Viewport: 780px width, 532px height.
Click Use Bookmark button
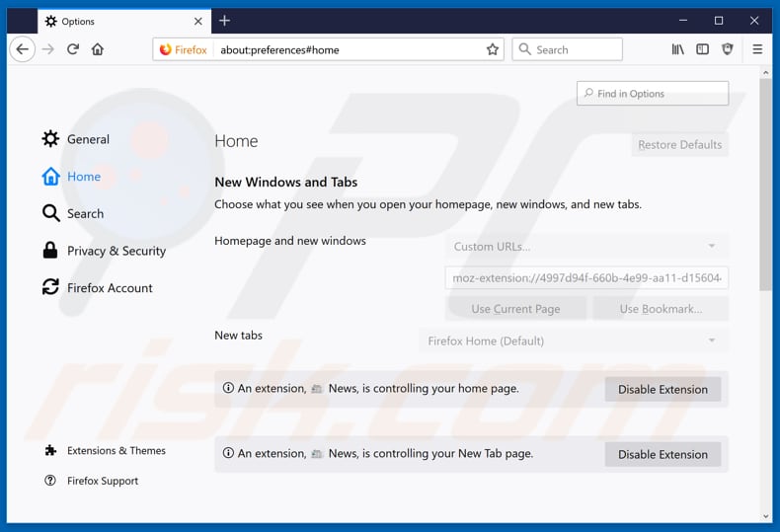pos(661,309)
